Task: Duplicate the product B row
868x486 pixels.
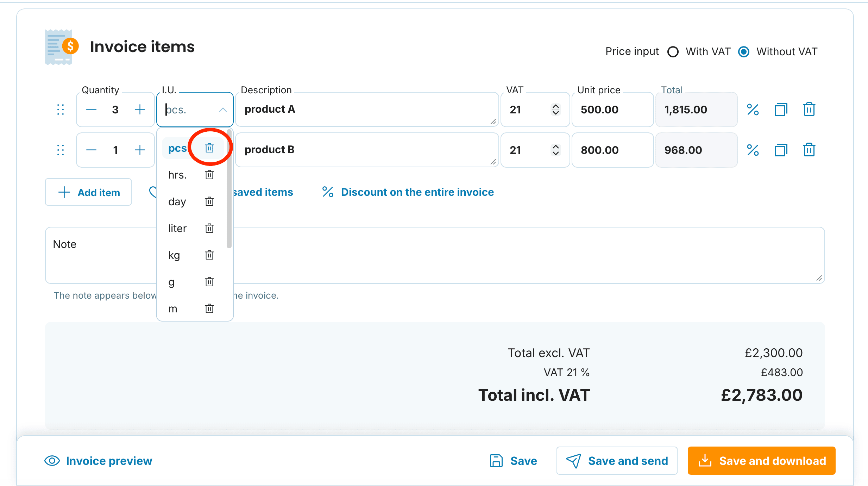Action: [781, 150]
